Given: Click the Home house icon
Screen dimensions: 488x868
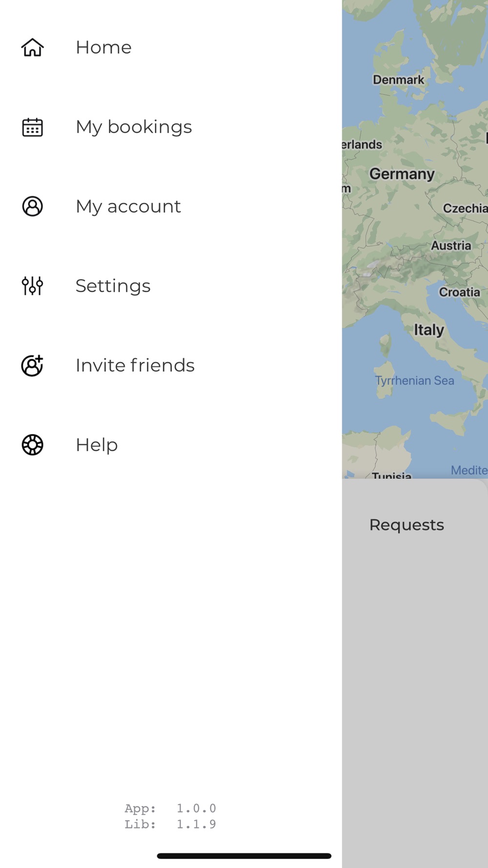Looking at the screenshot, I should (33, 47).
